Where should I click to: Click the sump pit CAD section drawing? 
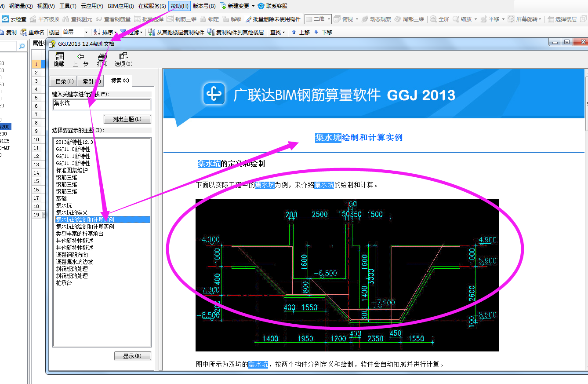[347, 275]
